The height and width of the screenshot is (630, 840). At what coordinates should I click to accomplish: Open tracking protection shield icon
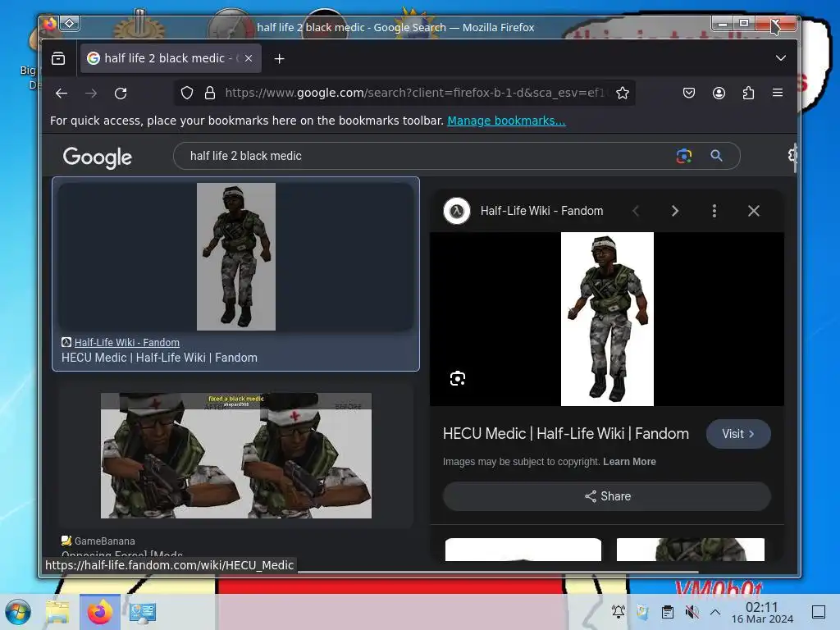pos(186,94)
